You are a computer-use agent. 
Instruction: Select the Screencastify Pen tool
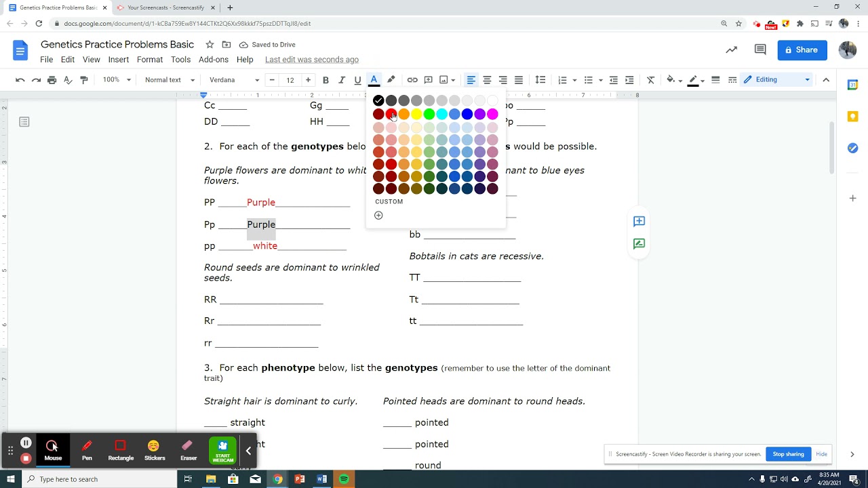coord(87,449)
